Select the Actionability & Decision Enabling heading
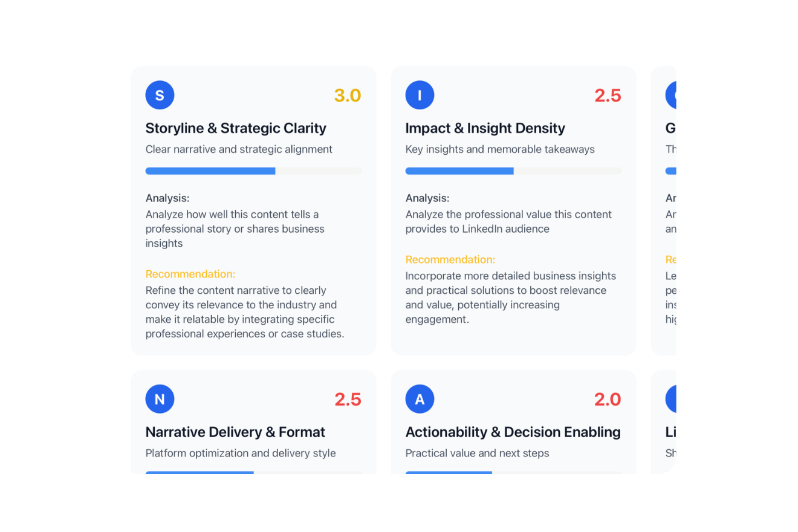The width and height of the screenshot is (798, 532). pyautogui.click(x=513, y=432)
